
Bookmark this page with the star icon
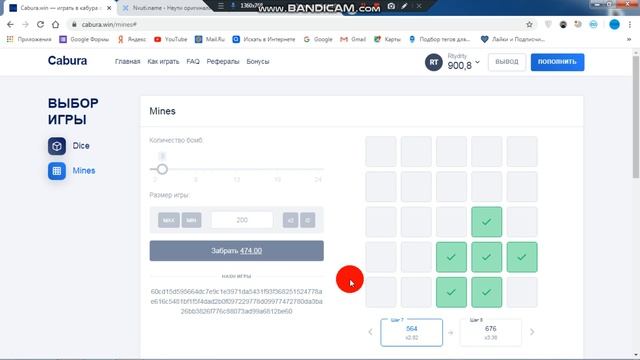(529, 24)
